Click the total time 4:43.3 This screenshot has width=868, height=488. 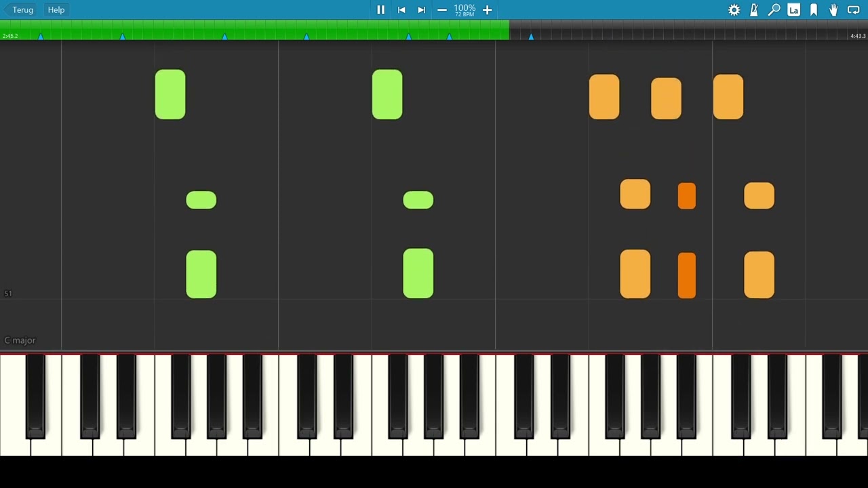[858, 36]
